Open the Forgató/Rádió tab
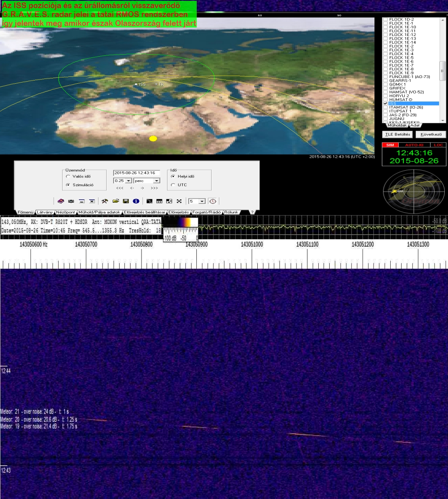This screenshot has width=448, height=499. (x=206, y=212)
